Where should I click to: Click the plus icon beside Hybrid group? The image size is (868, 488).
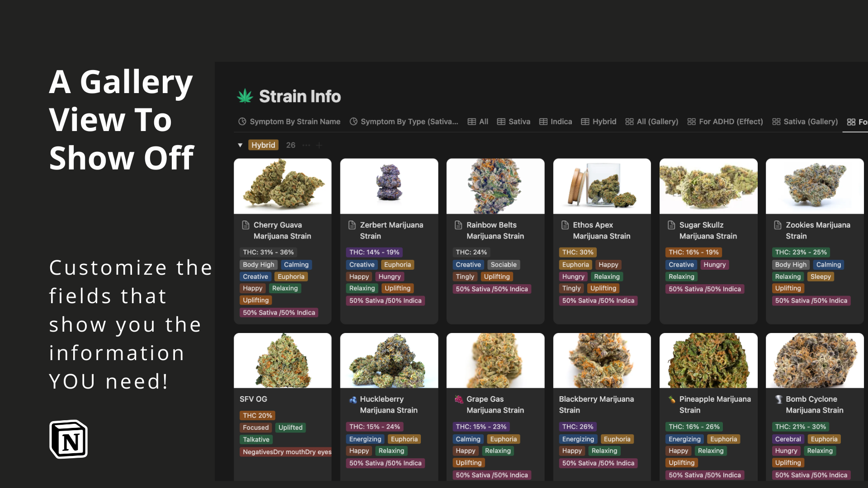click(319, 145)
